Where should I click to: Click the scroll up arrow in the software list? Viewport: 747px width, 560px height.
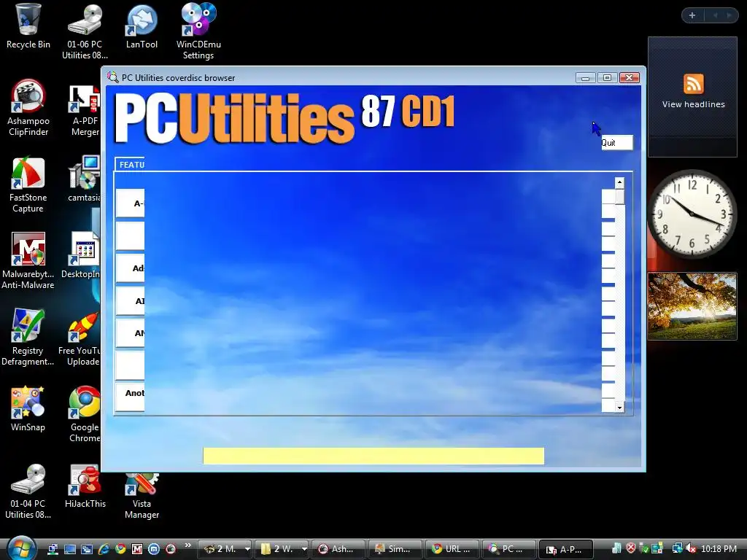click(619, 183)
